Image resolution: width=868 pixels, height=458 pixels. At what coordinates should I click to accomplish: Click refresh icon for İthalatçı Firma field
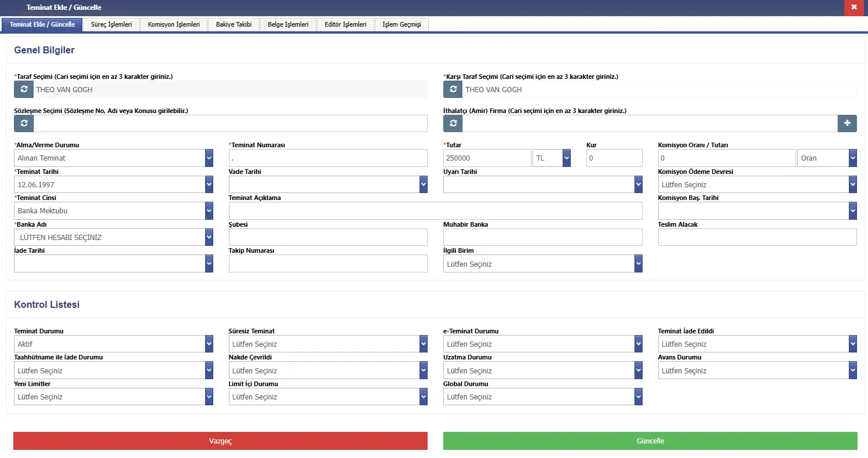[x=453, y=123]
